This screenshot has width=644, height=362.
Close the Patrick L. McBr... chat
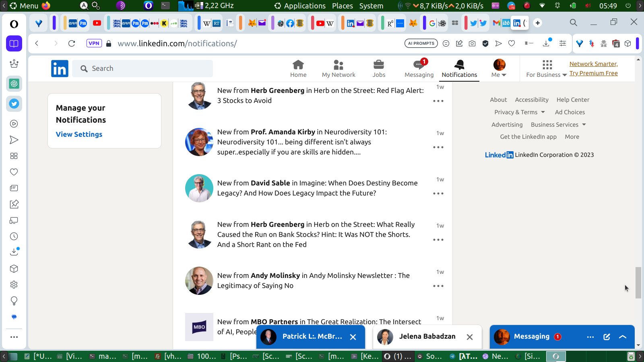353,337
